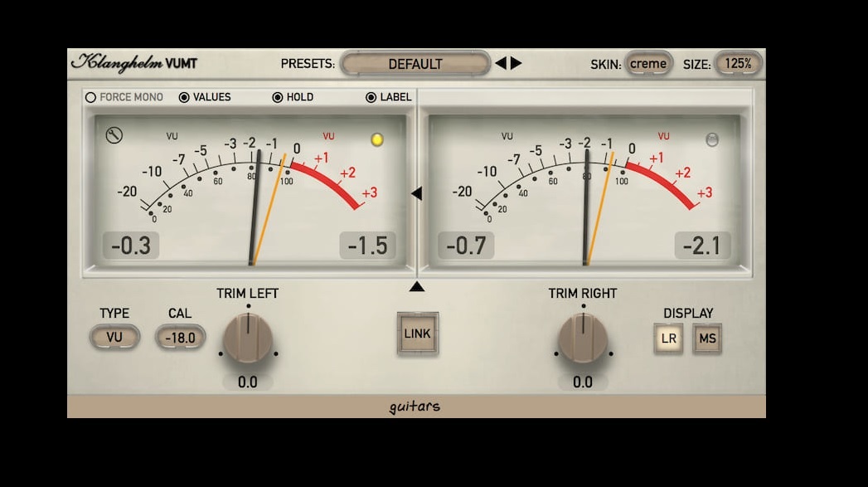868x487 pixels.
Task: Toggle the LINK button
Action: pos(417,334)
